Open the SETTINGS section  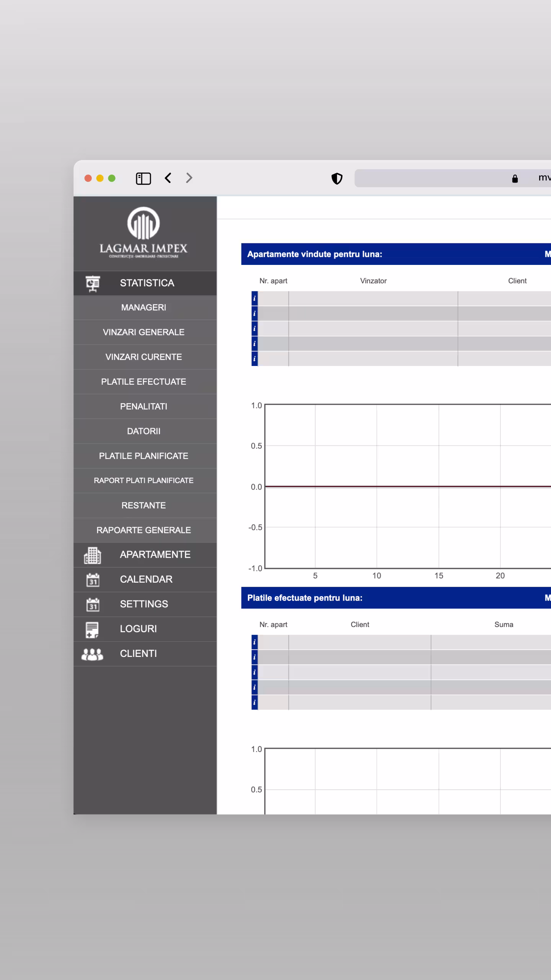point(145,604)
